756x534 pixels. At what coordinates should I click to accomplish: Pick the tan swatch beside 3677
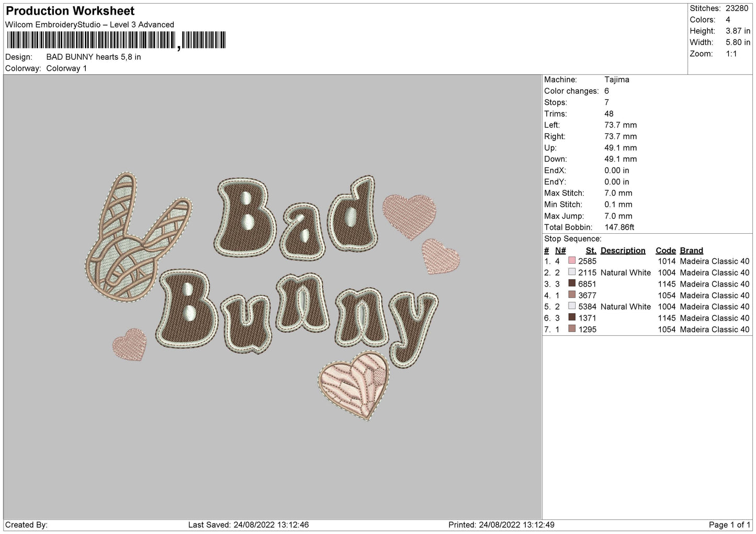point(572,296)
